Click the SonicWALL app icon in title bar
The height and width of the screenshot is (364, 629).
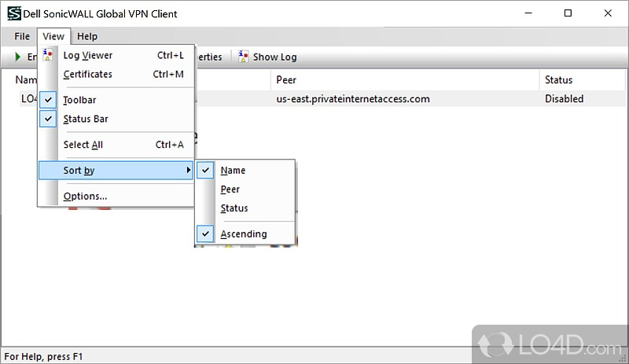[x=14, y=13]
